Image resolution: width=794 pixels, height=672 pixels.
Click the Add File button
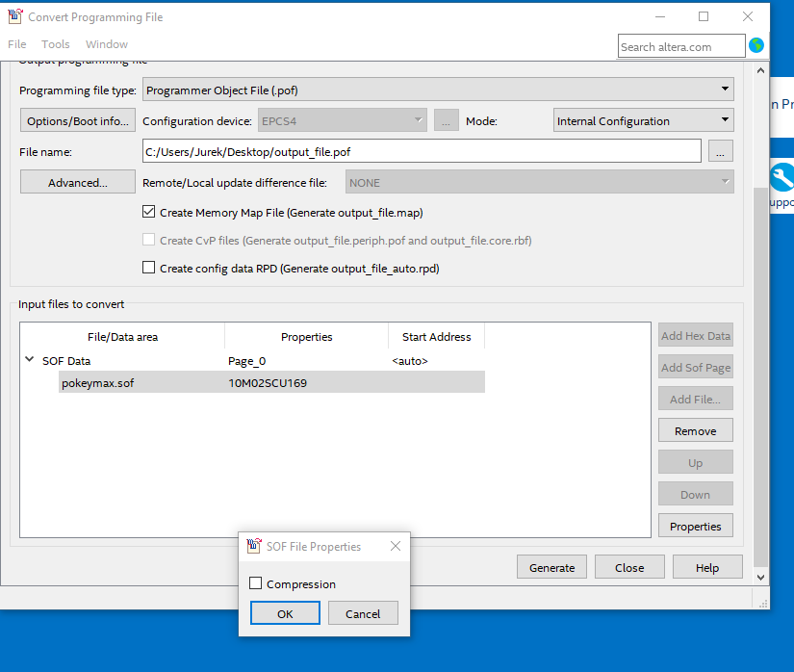click(696, 399)
